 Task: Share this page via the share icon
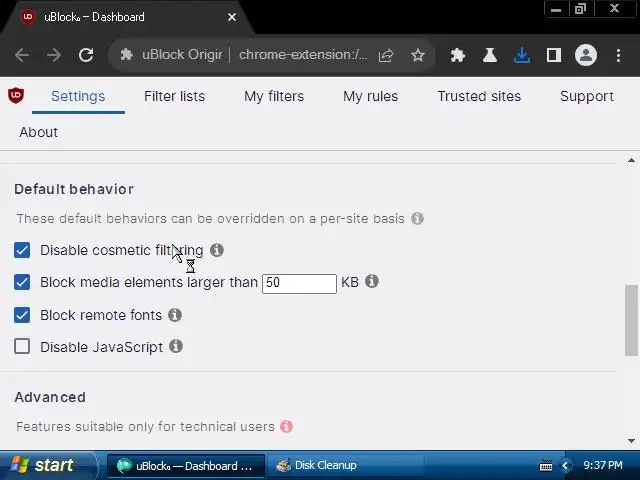(386, 55)
